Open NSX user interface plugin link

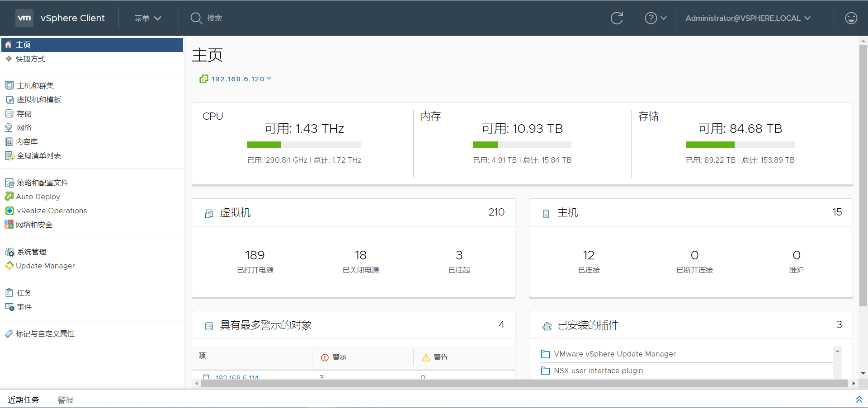tap(599, 370)
